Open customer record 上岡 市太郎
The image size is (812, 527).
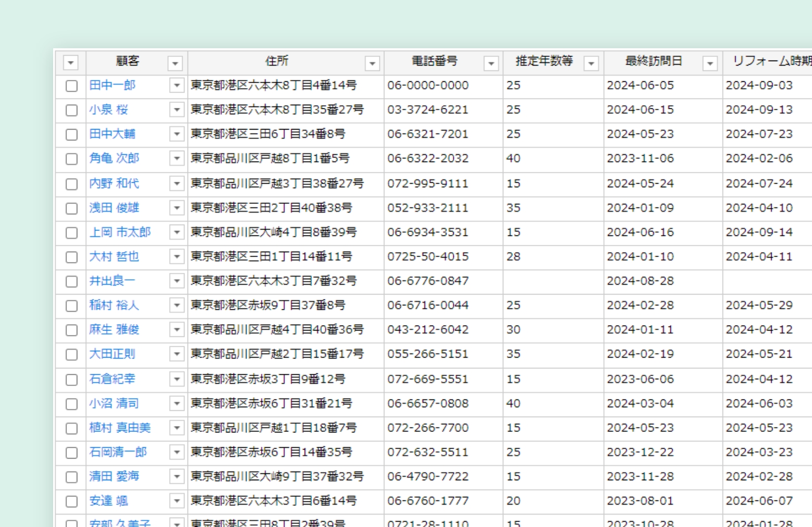click(x=120, y=232)
